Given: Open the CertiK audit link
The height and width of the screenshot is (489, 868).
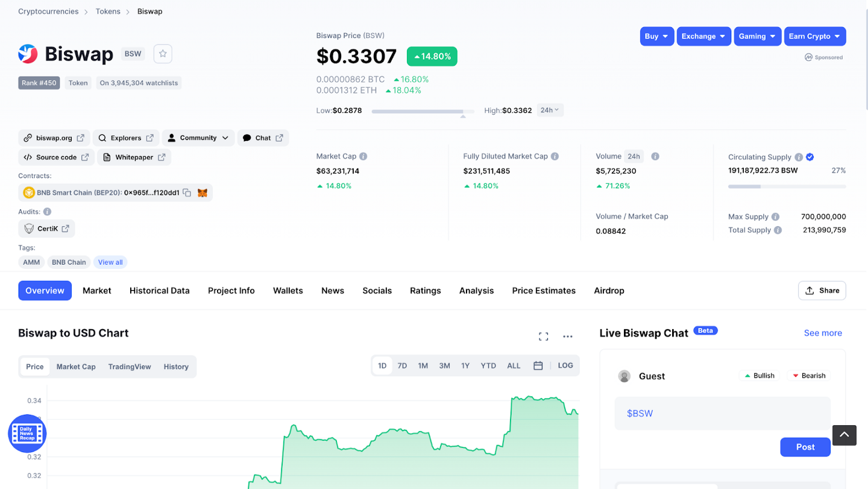Looking at the screenshot, I should tap(46, 229).
